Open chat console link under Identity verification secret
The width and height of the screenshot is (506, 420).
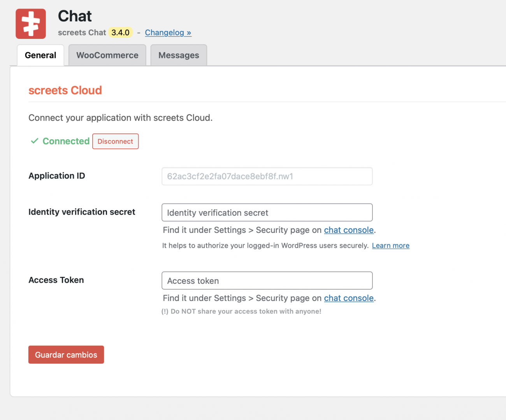point(349,230)
